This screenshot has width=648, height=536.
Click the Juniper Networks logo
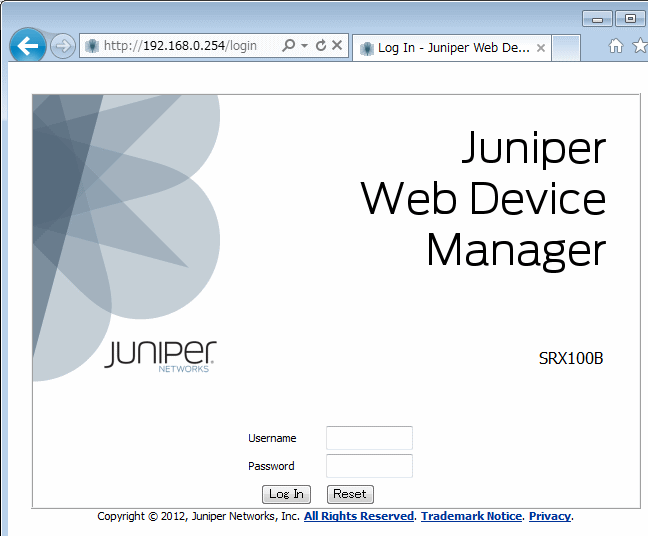point(160,356)
